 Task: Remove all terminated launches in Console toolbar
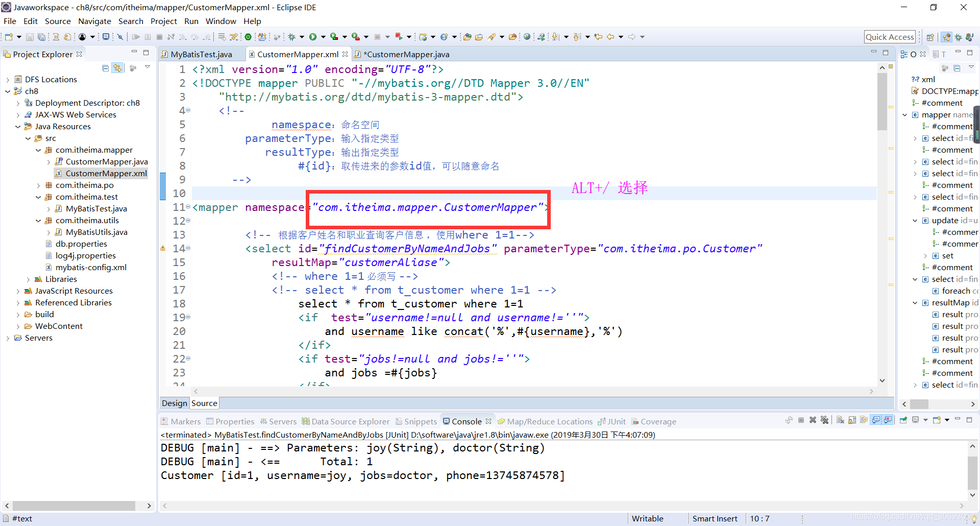click(x=825, y=420)
